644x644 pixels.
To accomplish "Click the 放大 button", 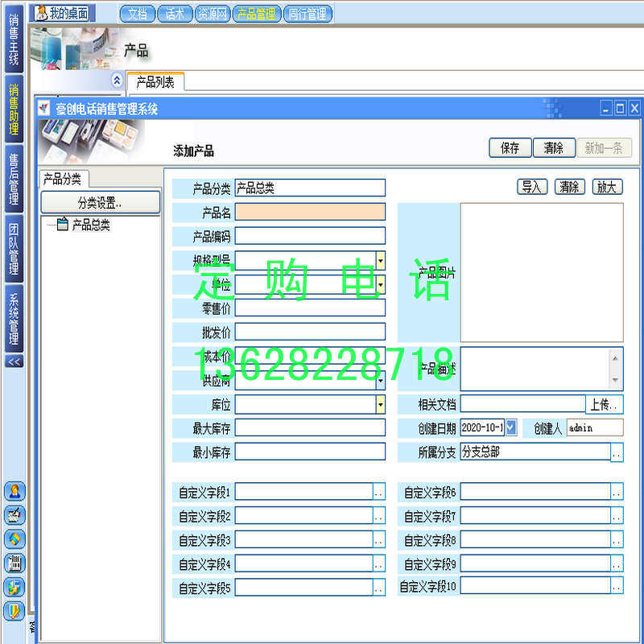I will [607, 187].
